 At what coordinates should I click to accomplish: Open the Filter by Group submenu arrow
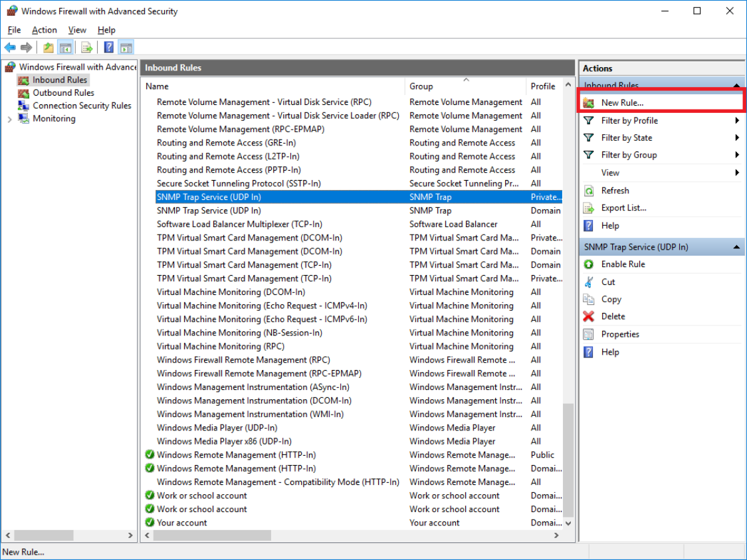coord(737,155)
